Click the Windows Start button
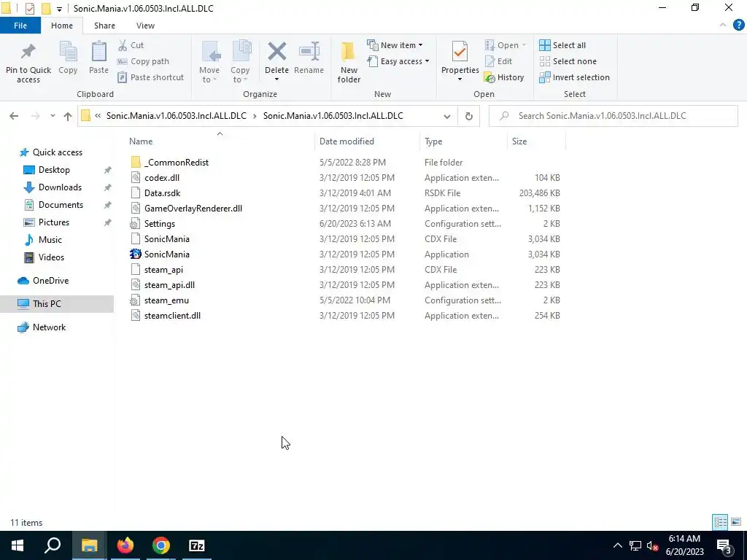Image resolution: width=747 pixels, height=560 pixels. point(18,545)
